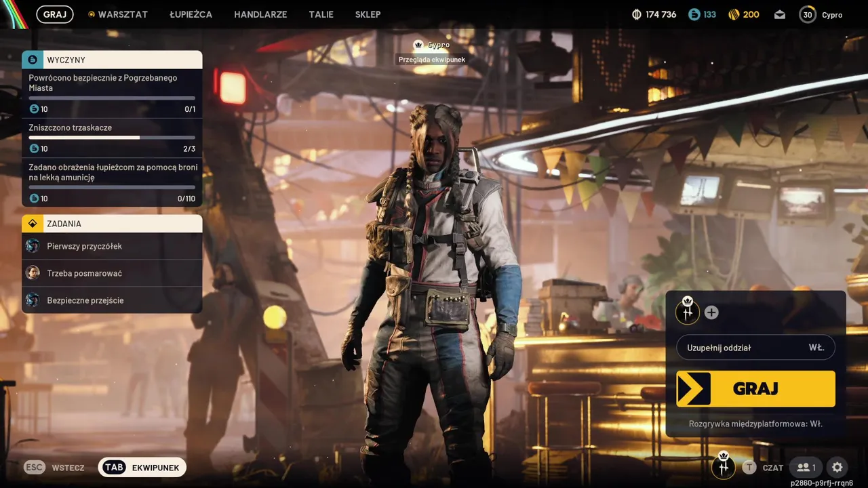This screenshot has width=868, height=488.
Task: Open the mailbox inbox icon
Action: click(780, 14)
